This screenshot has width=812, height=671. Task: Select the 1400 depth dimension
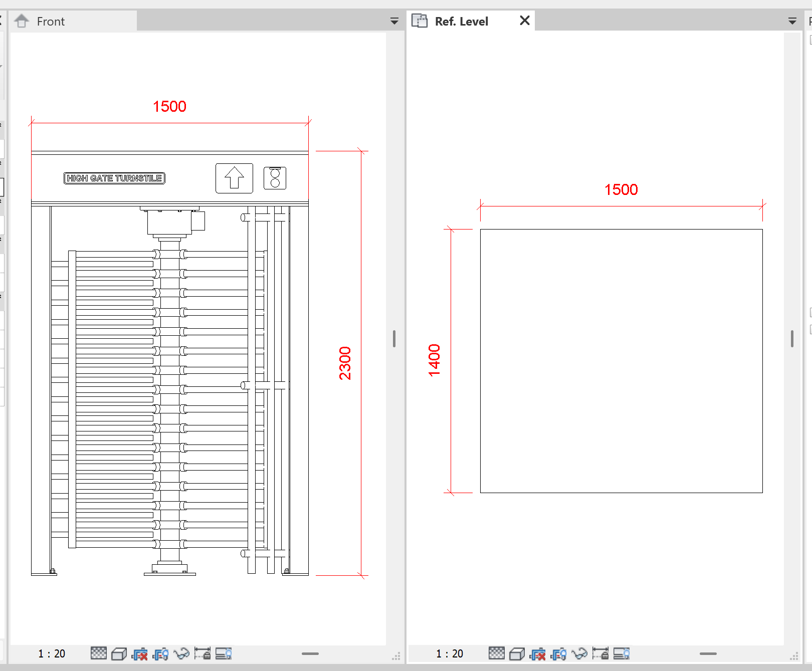pos(434,360)
